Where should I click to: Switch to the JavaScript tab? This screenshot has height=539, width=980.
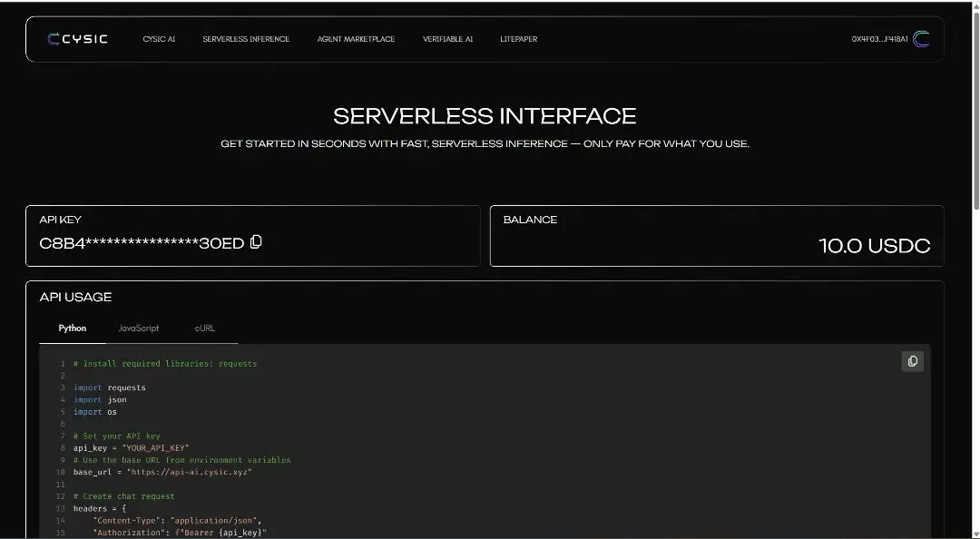click(139, 328)
